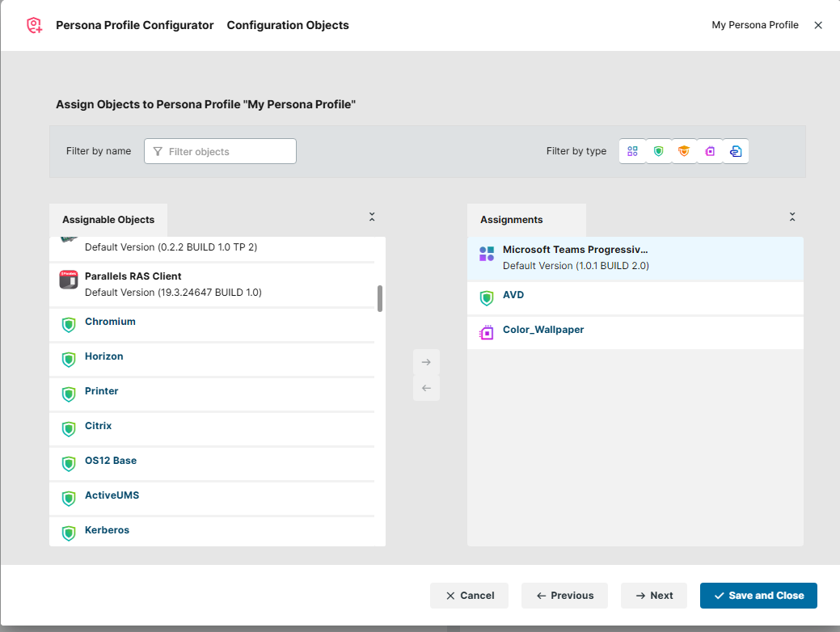Select Parallels RAS Client entry
The width and height of the screenshot is (840, 632).
212,284
